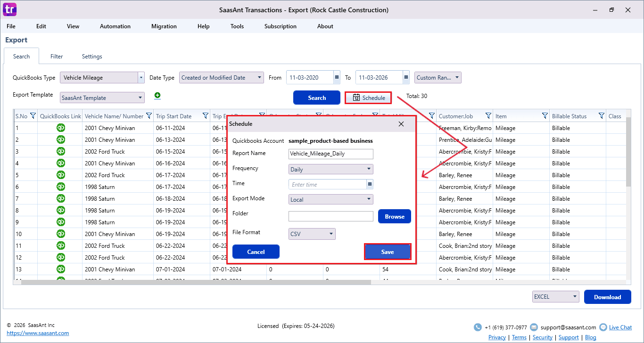Expand the QuickBooks Type dropdown

click(x=141, y=78)
